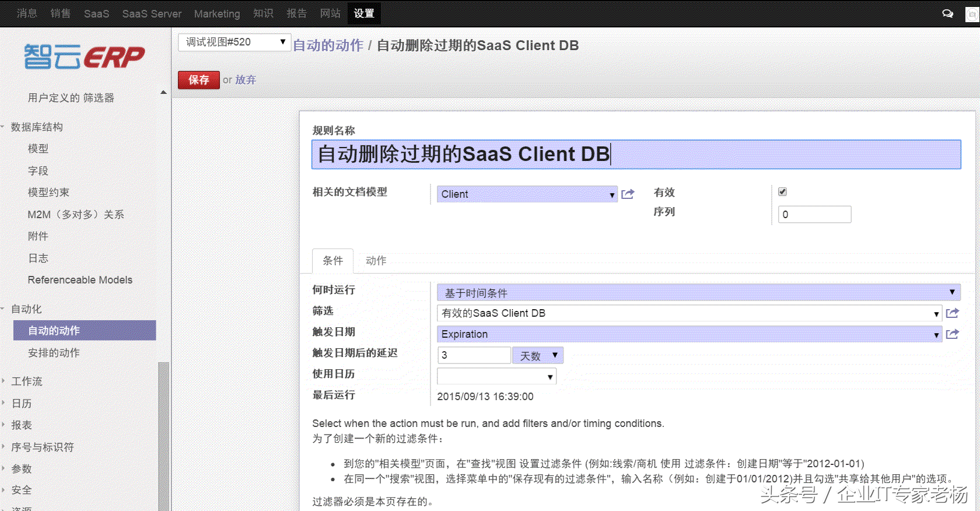Change the delay unit 天数 dropdown
Image resolution: width=980 pixels, height=511 pixels.
(x=537, y=355)
